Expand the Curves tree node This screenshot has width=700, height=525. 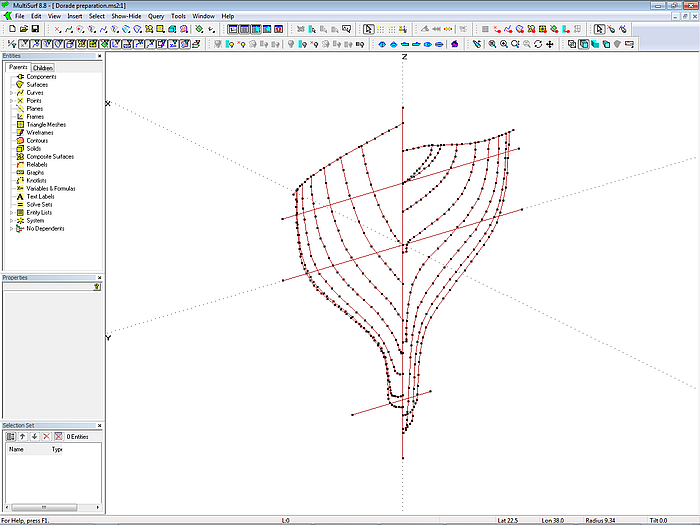(x=11, y=93)
